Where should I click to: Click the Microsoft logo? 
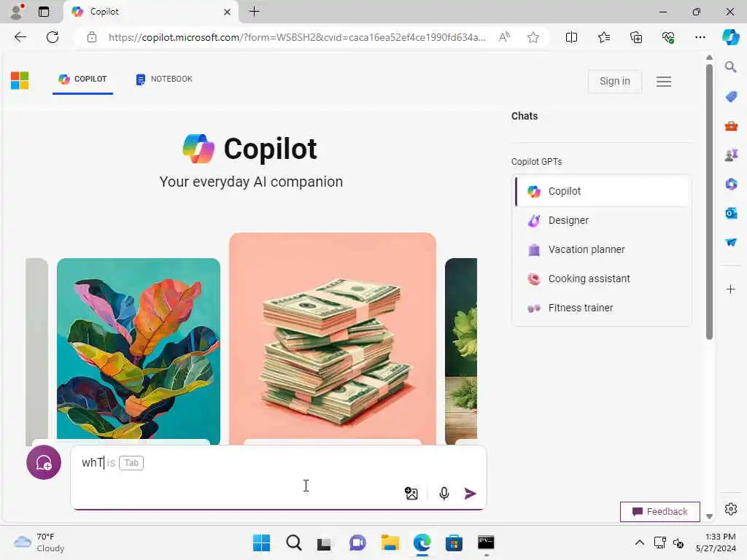coord(20,80)
